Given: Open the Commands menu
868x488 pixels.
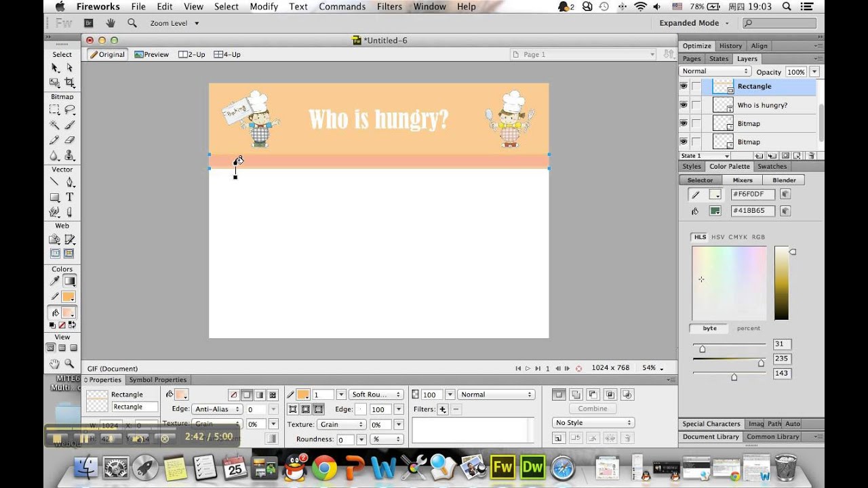Looking at the screenshot, I should pos(342,7).
